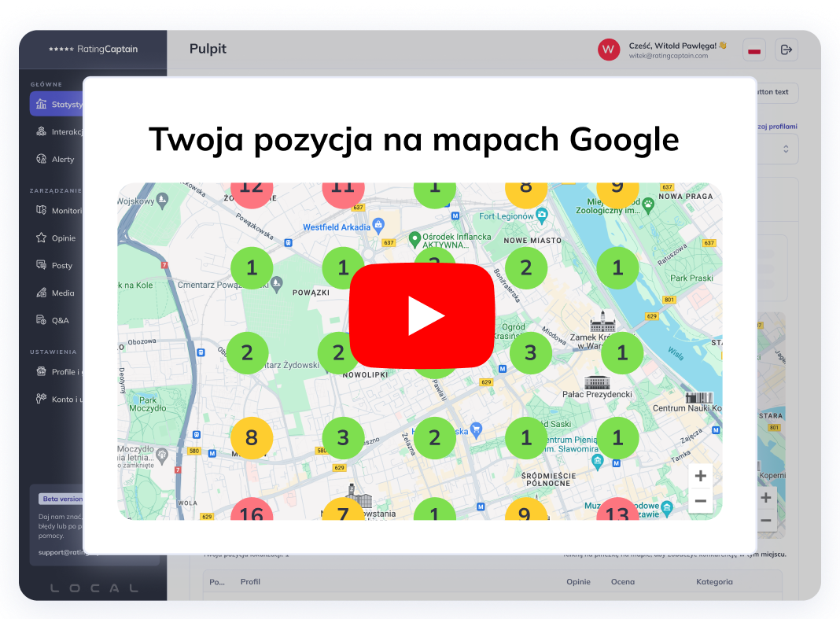Click the Centrum Nauki Kopernik icon

point(699,398)
